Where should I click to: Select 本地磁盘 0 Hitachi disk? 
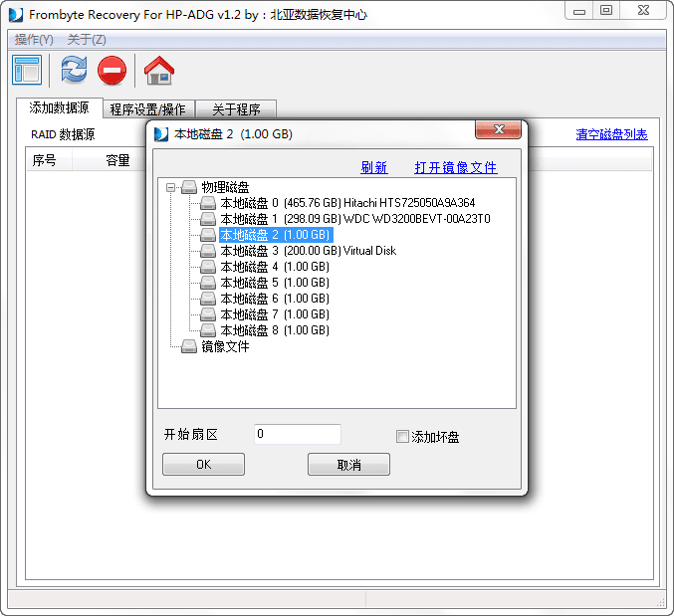347,203
